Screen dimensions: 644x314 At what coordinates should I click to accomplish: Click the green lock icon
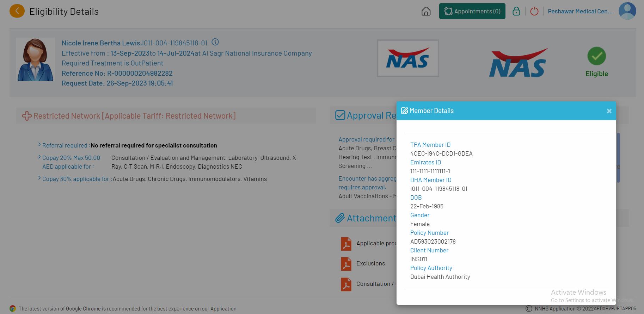pos(516,11)
